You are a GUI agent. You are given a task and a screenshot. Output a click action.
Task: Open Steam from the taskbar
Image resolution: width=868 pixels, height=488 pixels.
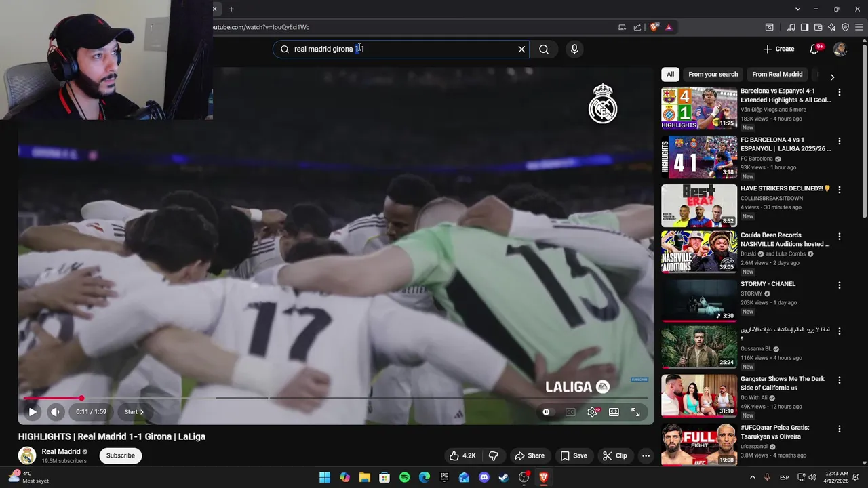504,477
